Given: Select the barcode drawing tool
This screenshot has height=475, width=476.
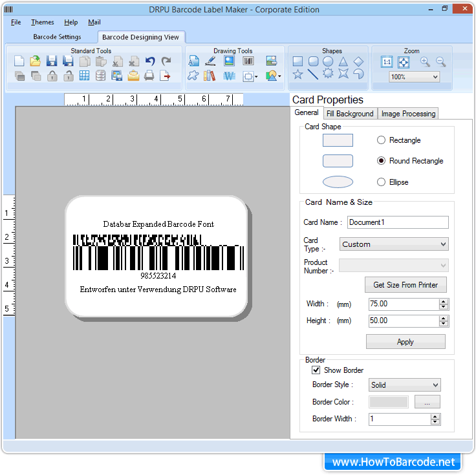Looking at the screenshot, I should tap(248, 61).
